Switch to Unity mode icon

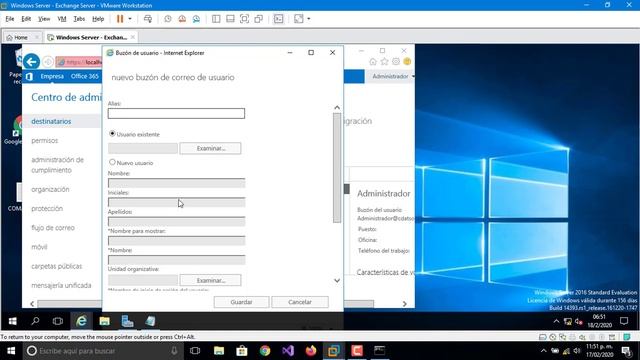[x=258, y=19]
